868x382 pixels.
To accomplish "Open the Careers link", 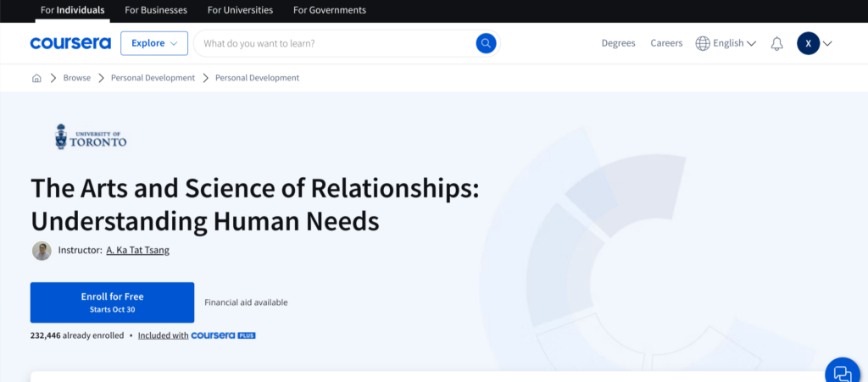I will pos(666,43).
